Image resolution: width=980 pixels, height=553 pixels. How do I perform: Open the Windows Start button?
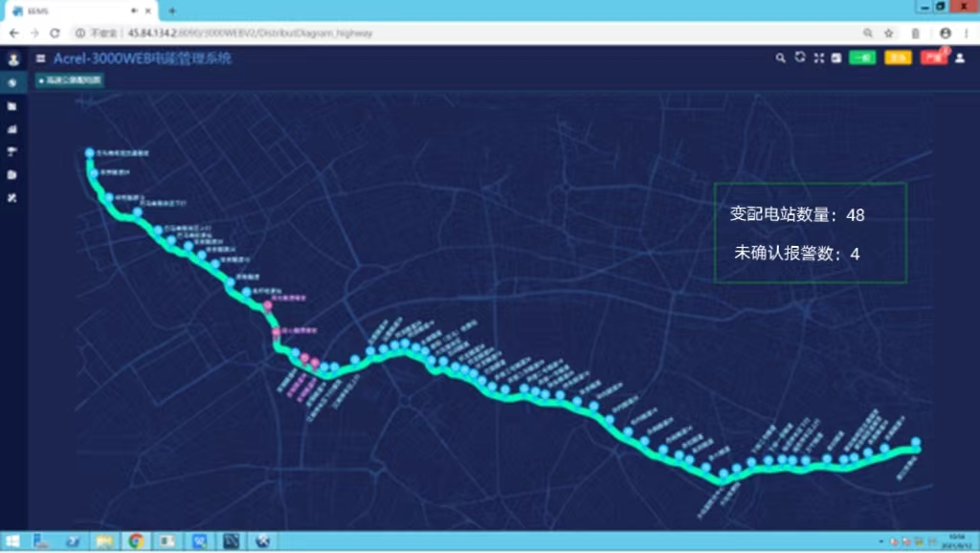click(x=11, y=542)
